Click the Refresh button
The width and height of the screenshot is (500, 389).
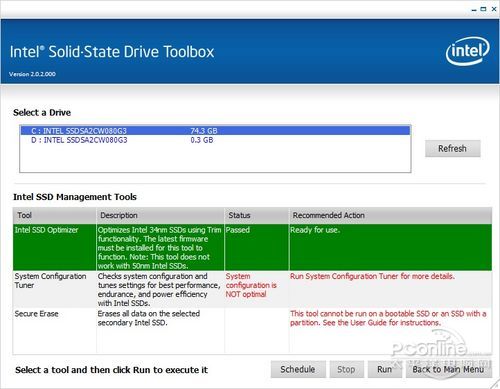click(452, 148)
